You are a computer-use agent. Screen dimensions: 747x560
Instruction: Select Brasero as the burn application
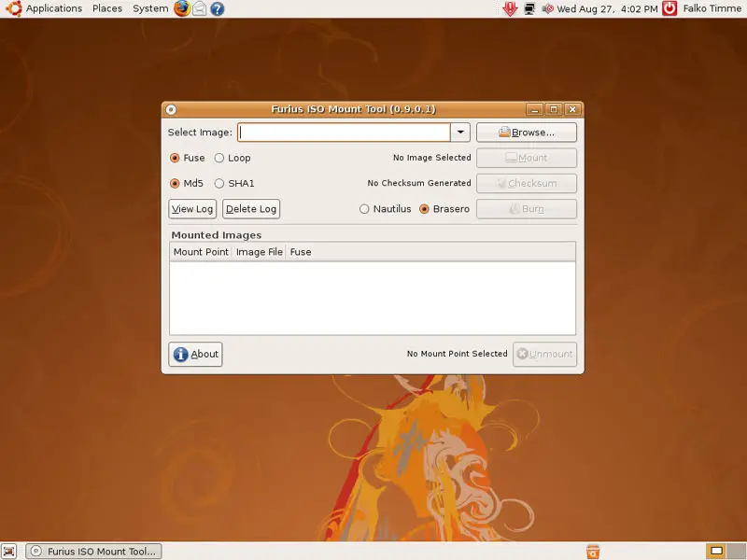point(444,209)
